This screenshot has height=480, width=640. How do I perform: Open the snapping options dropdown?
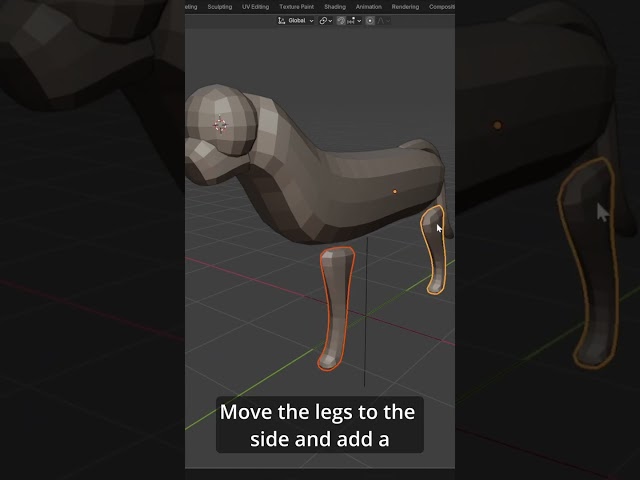point(354,21)
